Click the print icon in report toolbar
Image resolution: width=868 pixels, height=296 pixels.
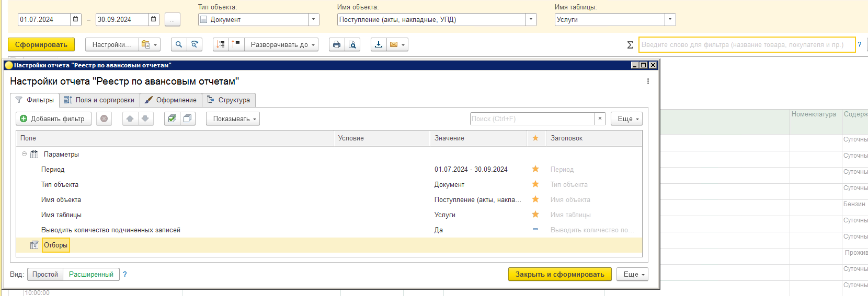coord(336,45)
